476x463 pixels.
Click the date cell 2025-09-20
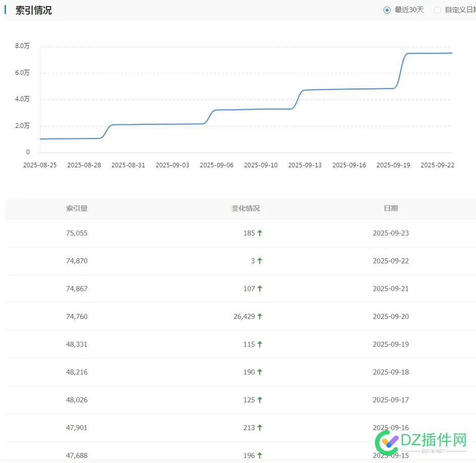tap(391, 316)
